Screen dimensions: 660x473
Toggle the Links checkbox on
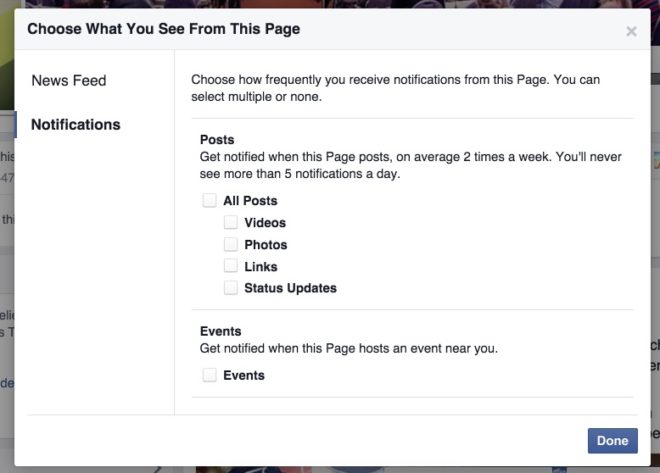point(231,266)
